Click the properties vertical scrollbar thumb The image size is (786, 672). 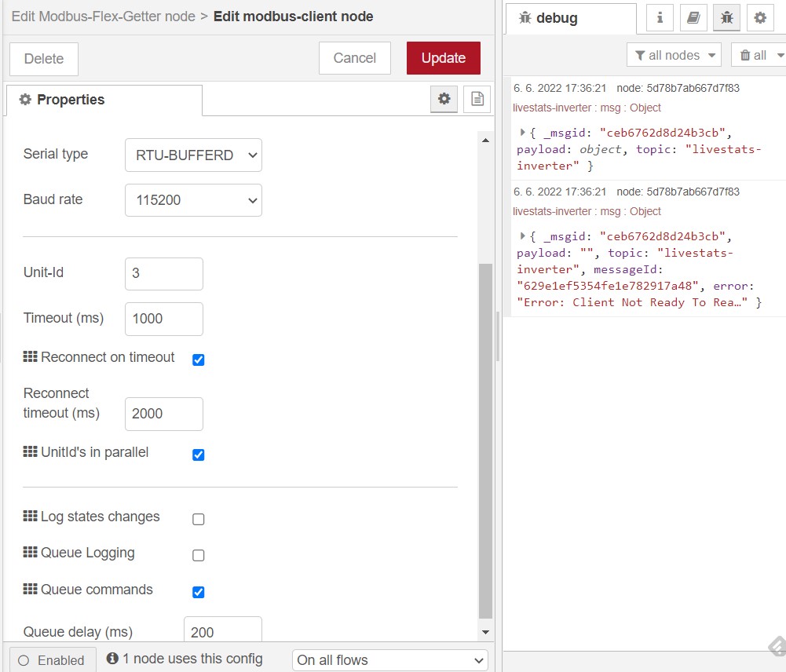(485, 441)
